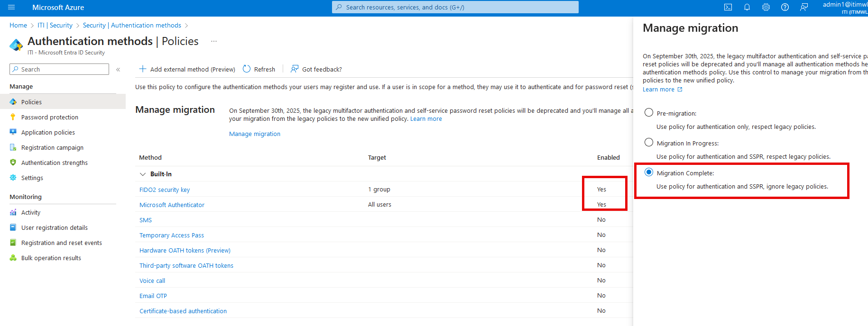This screenshot has height=326, width=868.
Task: Open Hardware OATH tokens (Preview) method
Action: click(x=185, y=250)
